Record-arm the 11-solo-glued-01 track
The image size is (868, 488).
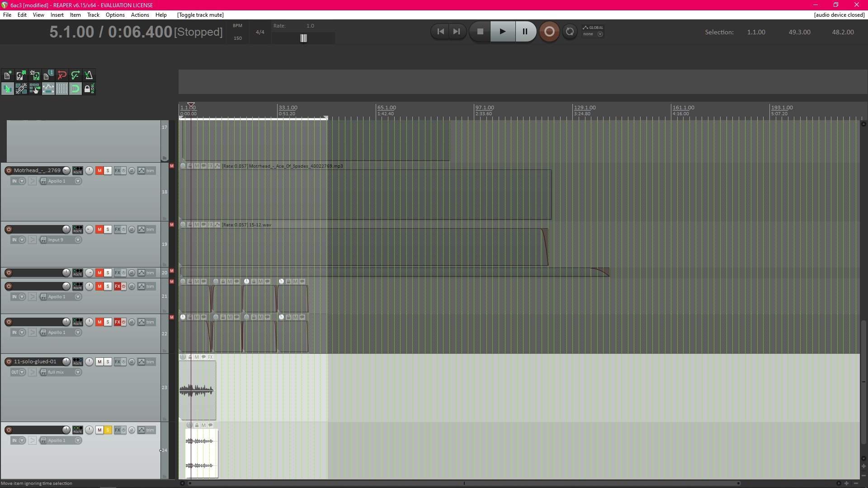(x=9, y=362)
